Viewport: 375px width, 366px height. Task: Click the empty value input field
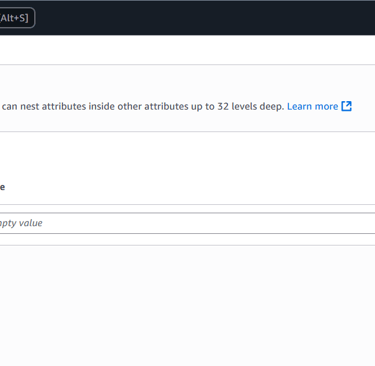coord(187,223)
